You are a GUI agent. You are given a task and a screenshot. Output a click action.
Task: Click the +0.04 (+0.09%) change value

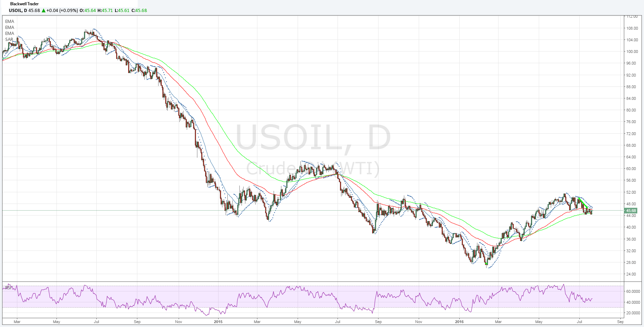pos(62,10)
